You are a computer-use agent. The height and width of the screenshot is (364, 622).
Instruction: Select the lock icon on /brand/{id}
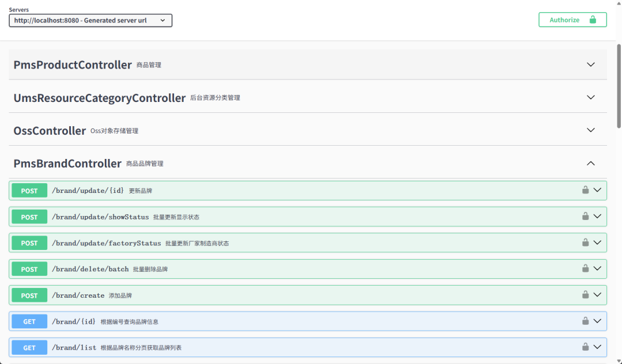[x=585, y=321]
